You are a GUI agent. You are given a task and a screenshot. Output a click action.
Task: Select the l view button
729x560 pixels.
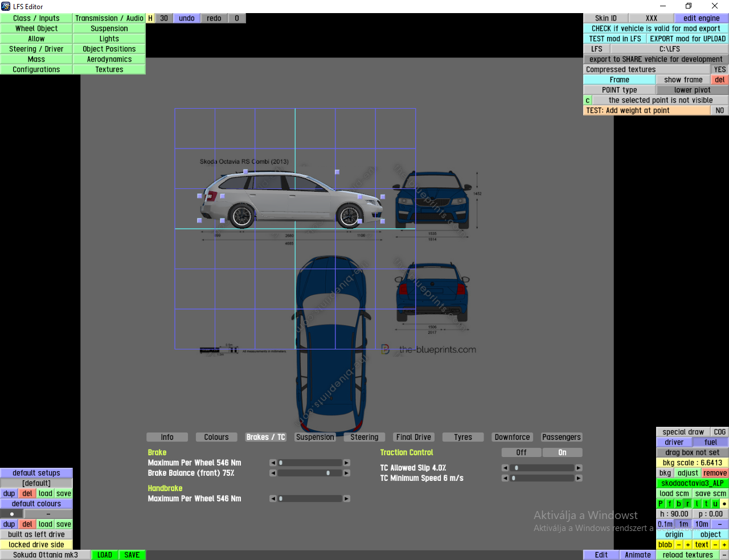click(x=697, y=504)
